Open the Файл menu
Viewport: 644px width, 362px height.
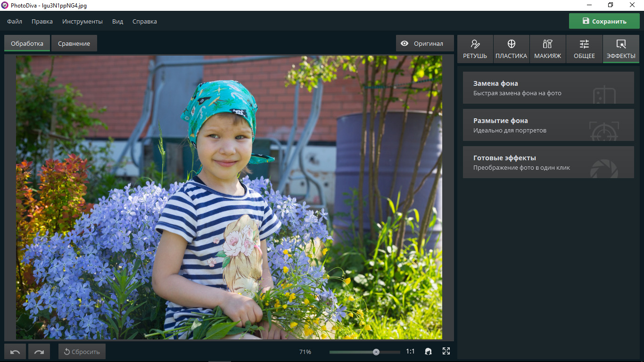[x=15, y=22]
